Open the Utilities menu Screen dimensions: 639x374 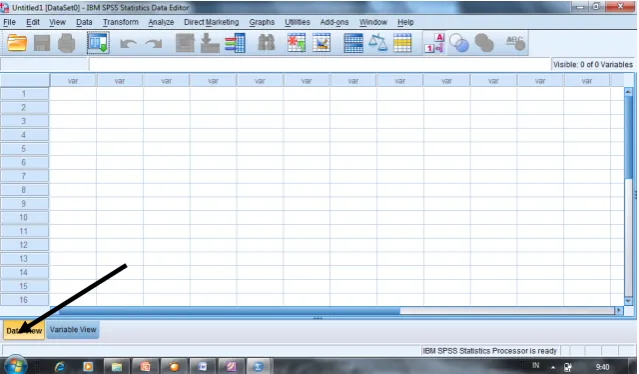[297, 22]
